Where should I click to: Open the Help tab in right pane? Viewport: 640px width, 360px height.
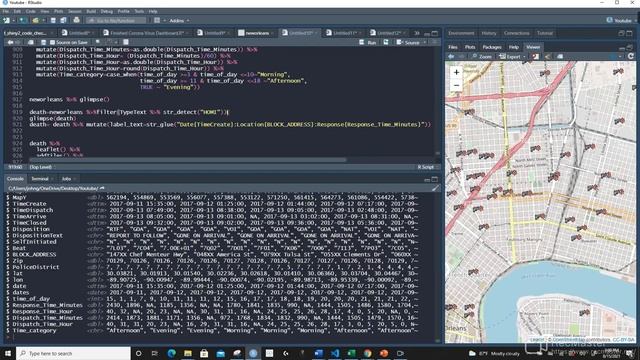pyautogui.click(x=513, y=47)
